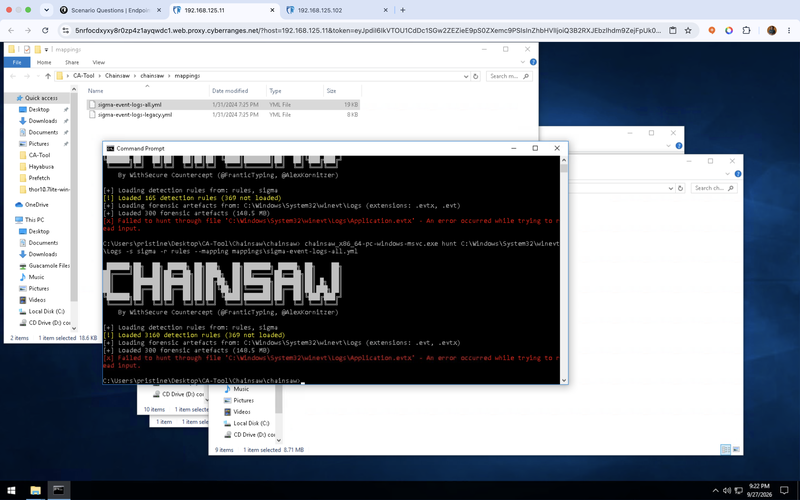The width and height of the screenshot is (800, 500).
Task: Open the Prefetch folder shortcut
Action: pos(39,178)
